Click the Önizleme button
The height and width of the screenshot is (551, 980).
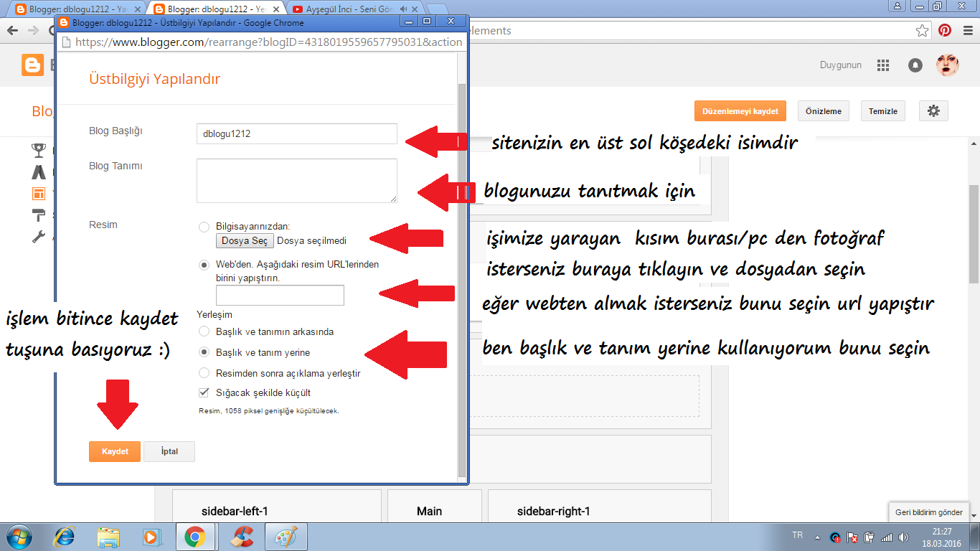pyautogui.click(x=824, y=111)
